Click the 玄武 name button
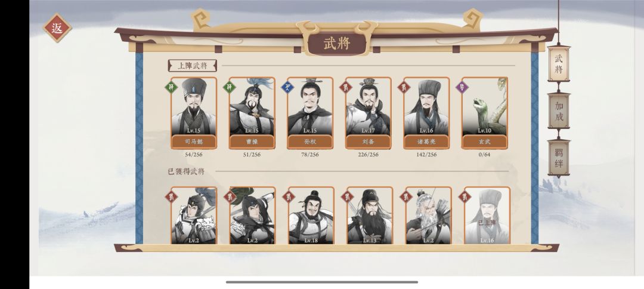The image size is (644, 289). [x=485, y=142]
